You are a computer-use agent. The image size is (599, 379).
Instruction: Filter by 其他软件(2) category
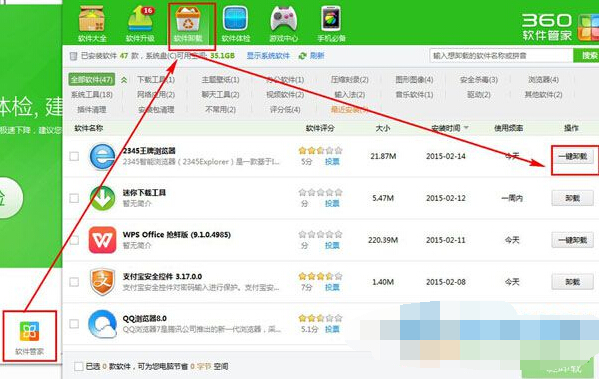coord(543,94)
